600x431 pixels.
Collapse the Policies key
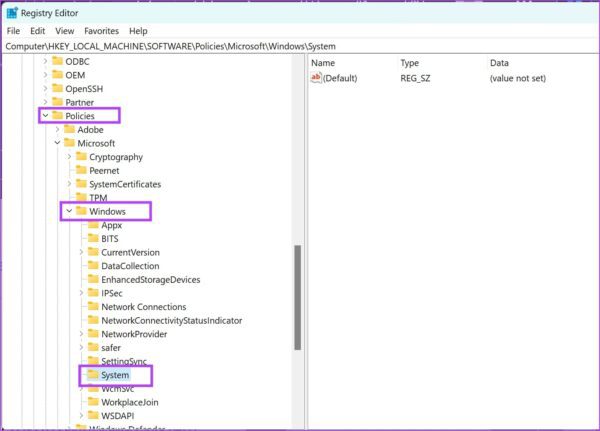coord(46,115)
